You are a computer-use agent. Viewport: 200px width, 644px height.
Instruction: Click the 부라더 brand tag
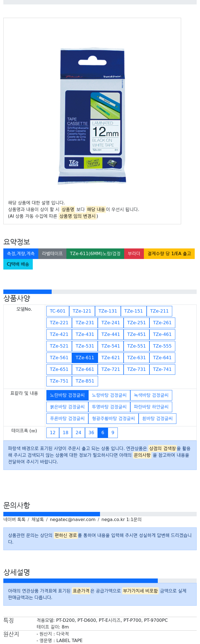point(134,254)
